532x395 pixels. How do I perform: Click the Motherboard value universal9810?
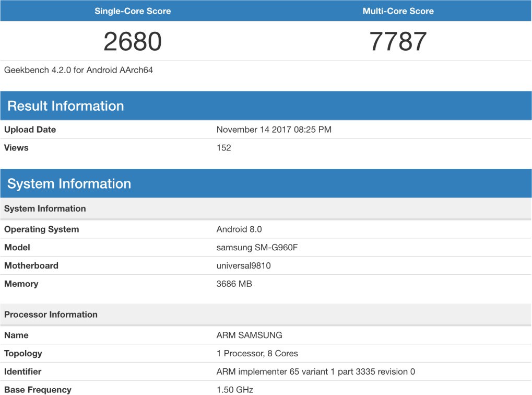tap(243, 265)
